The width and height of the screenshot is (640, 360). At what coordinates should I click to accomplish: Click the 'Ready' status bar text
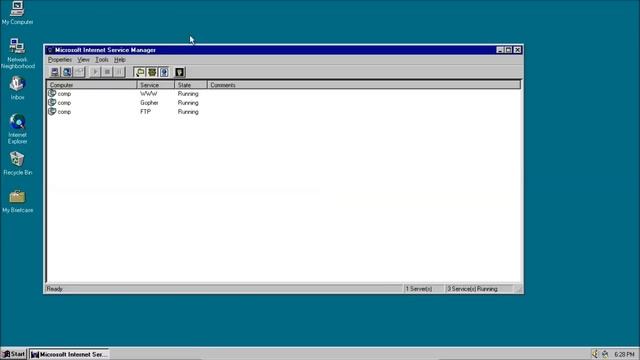pos(55,289)
